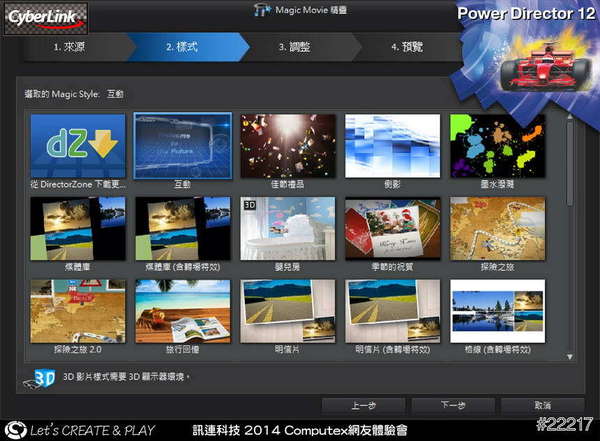
Task: Click the 下一步 next button
Action: tap(453, 405)
